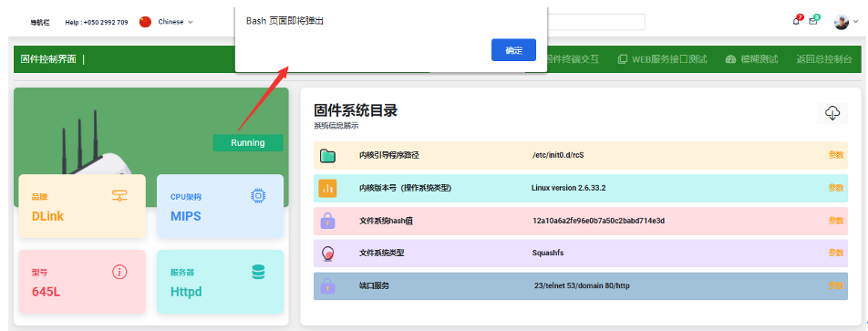Click the orange bar chart icon in 内核版本号 row
This screenshot has height=331, width=868.
pos(327,188)
